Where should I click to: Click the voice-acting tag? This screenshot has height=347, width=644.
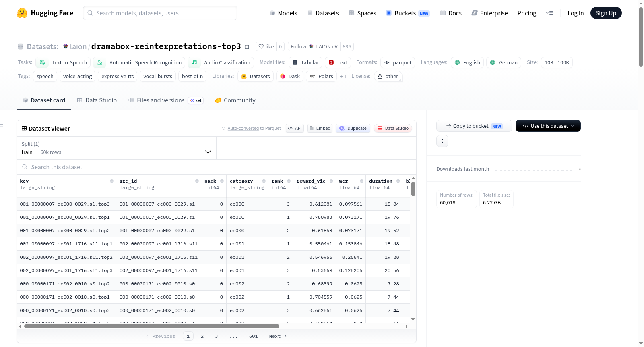click(x=77, y=76)
